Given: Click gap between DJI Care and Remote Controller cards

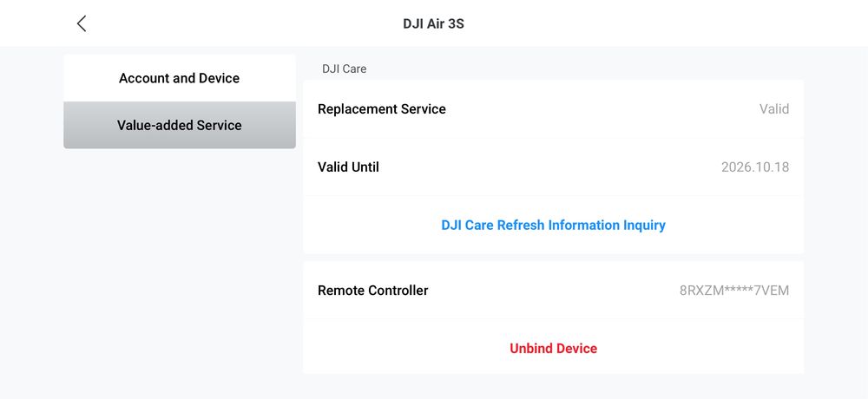Looking at the screenshot, I should (x=553, y=258).
